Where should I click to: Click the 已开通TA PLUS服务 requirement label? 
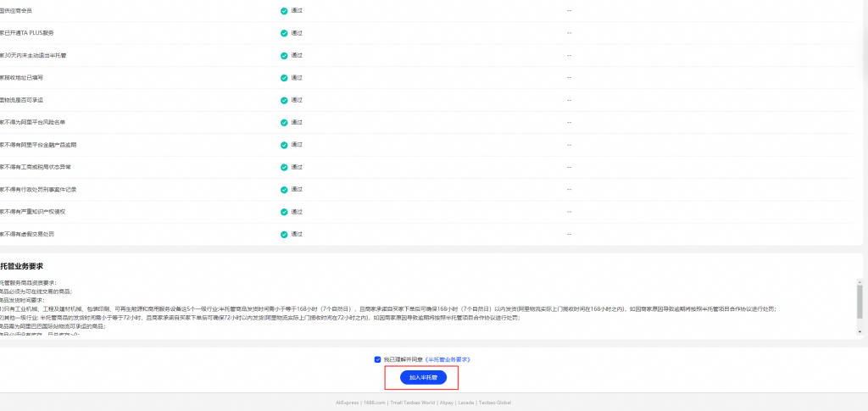click(27, 33)
